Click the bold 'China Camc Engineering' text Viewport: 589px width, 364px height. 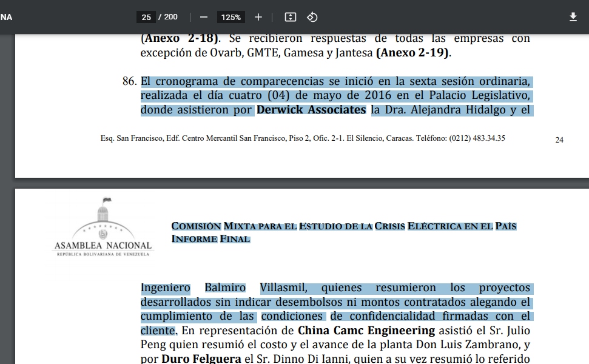[x=366, y=331]
